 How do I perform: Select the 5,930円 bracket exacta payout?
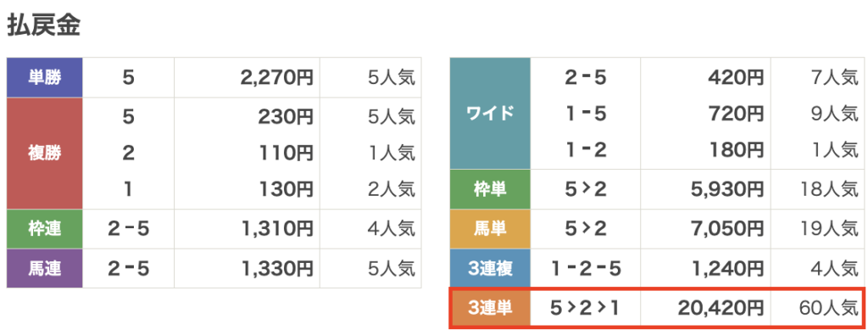pyautogui.click(x=726, y=189)
